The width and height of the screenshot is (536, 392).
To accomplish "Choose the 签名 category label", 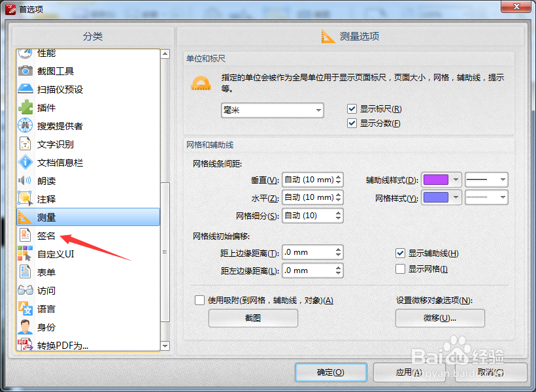I will (46, 236).
